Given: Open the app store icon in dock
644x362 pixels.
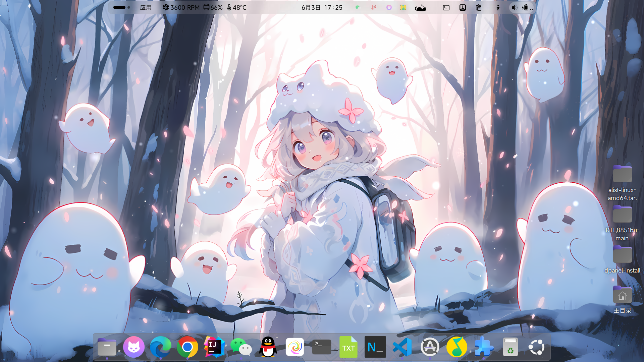Looking at the screenshot, I should tap(430, 347).
